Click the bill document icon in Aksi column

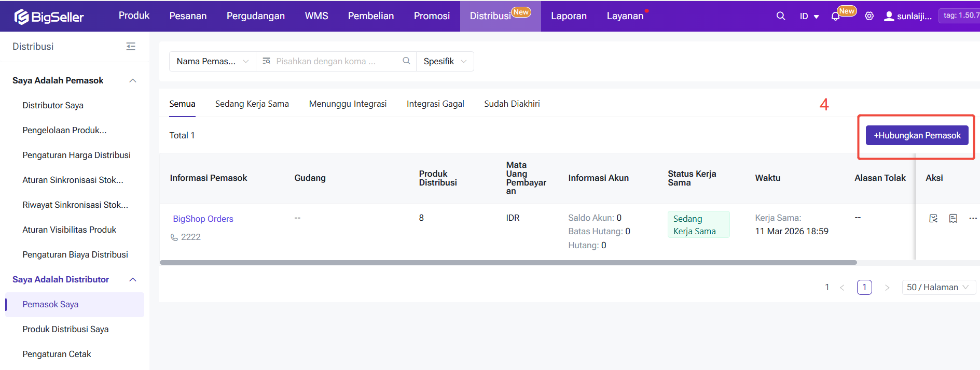coord(953,218)
